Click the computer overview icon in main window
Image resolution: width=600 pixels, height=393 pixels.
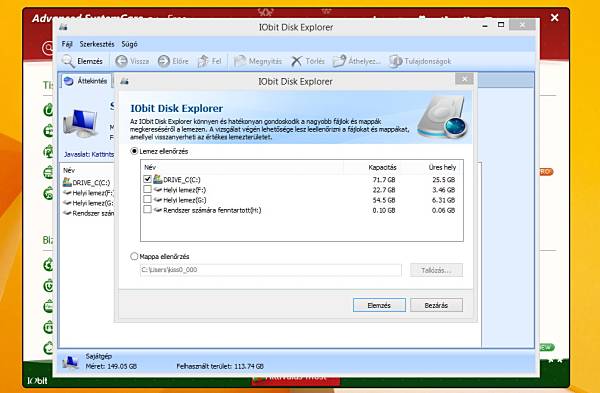pyautogui.click(x=80, y=123)
